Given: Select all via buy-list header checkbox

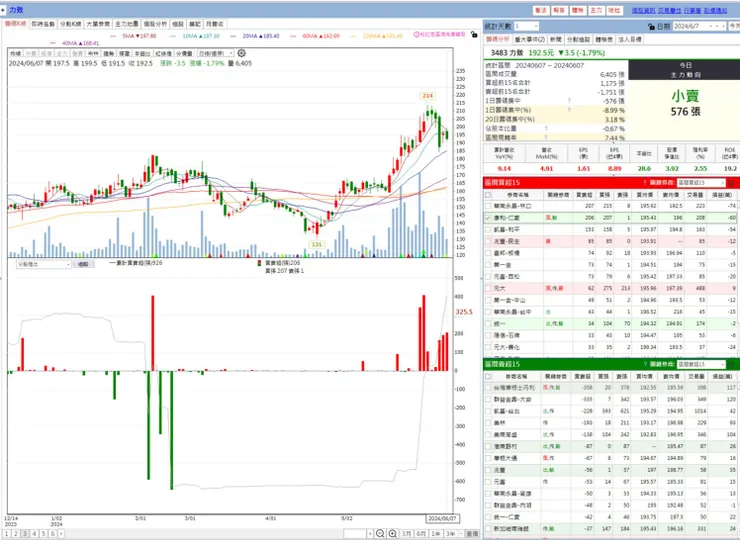Looking at the screenshot, I should click(488, 195).
